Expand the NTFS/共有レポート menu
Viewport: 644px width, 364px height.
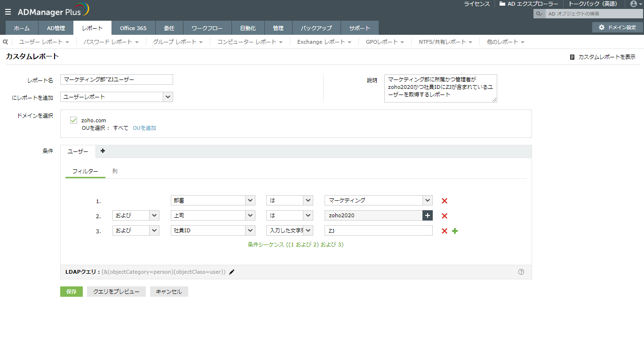445,42
